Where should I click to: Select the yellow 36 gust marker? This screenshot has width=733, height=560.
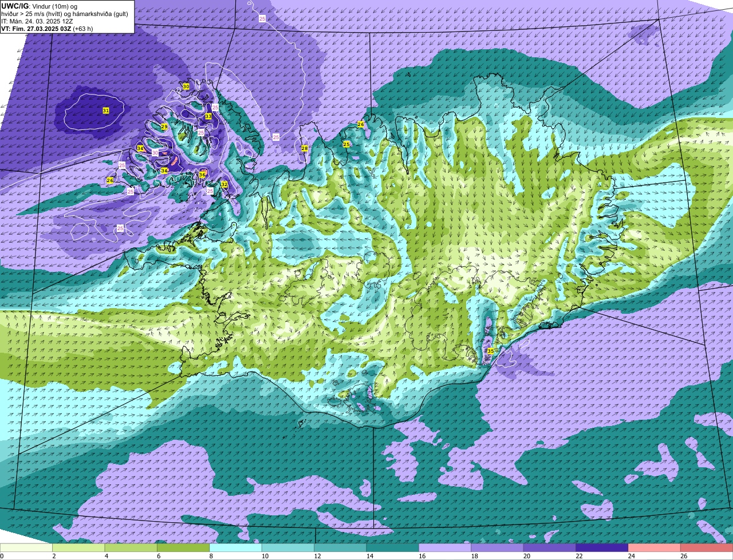[x=202, y=175]
